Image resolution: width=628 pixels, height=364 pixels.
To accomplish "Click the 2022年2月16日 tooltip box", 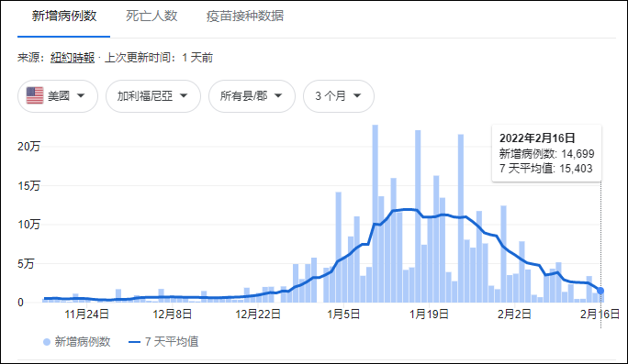I will click(x=546, y=153).
